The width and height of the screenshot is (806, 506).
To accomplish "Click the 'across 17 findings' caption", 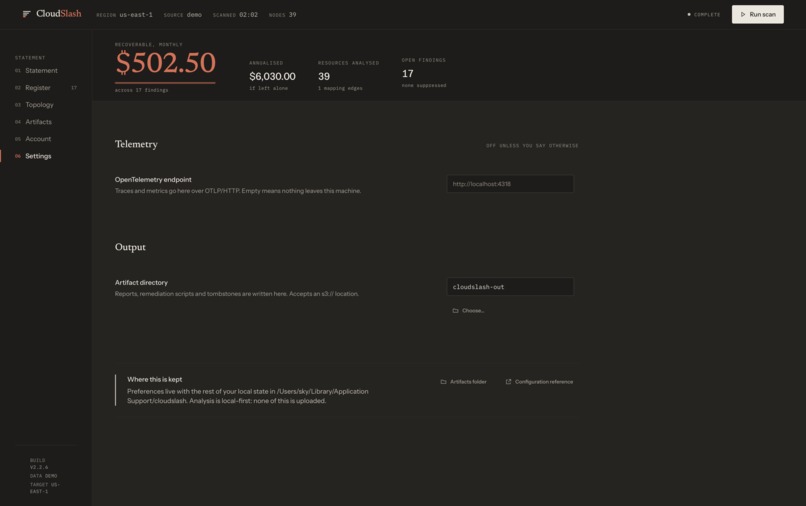I will [141, 91].
